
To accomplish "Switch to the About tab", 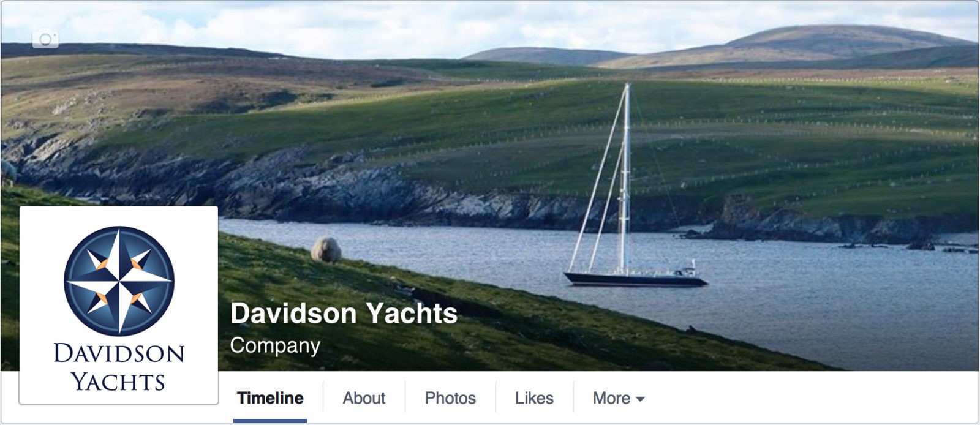I will click(x=364, y=398).
